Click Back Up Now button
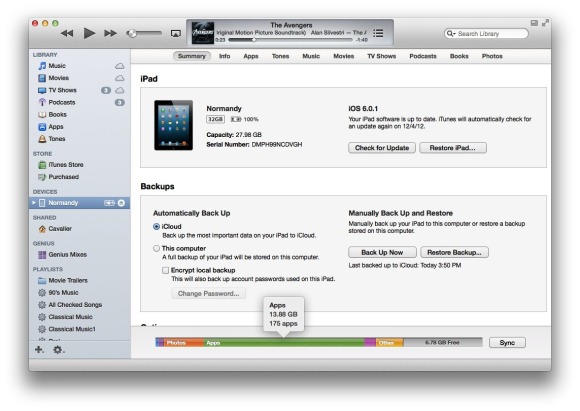Screen dimensions: 580x411 pyautogui.click(x=382, y=252)
